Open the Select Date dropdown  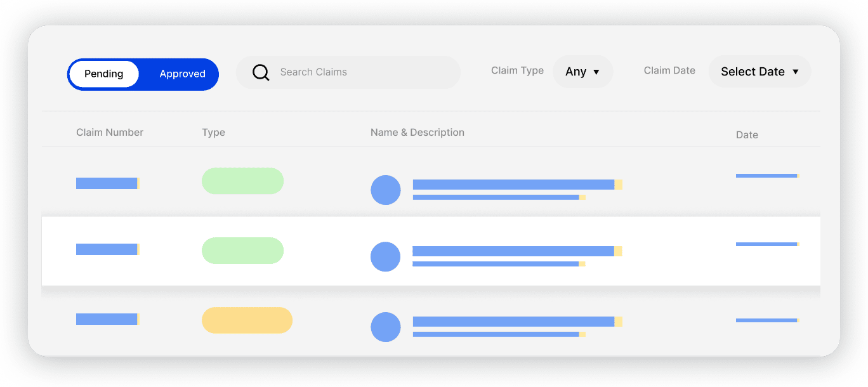pyautogui.click(x=760, y=72)
